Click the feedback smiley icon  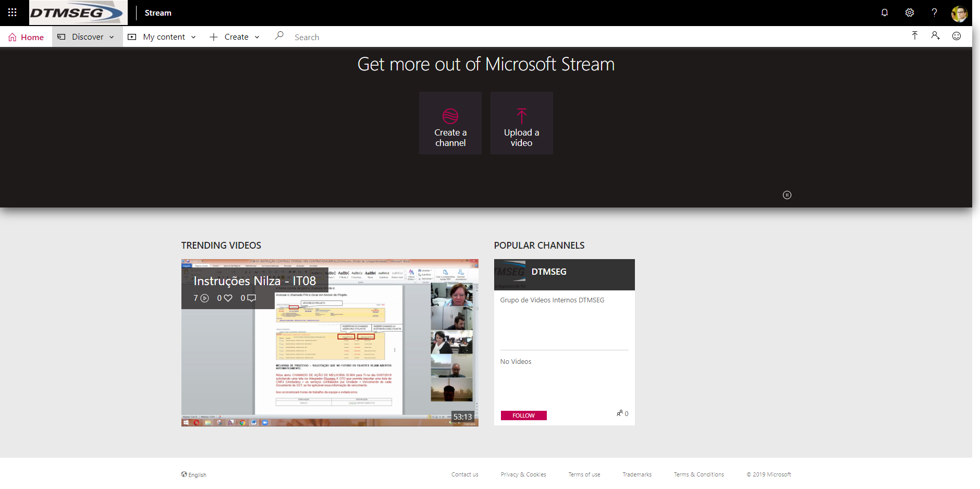(x=957, y=35)
